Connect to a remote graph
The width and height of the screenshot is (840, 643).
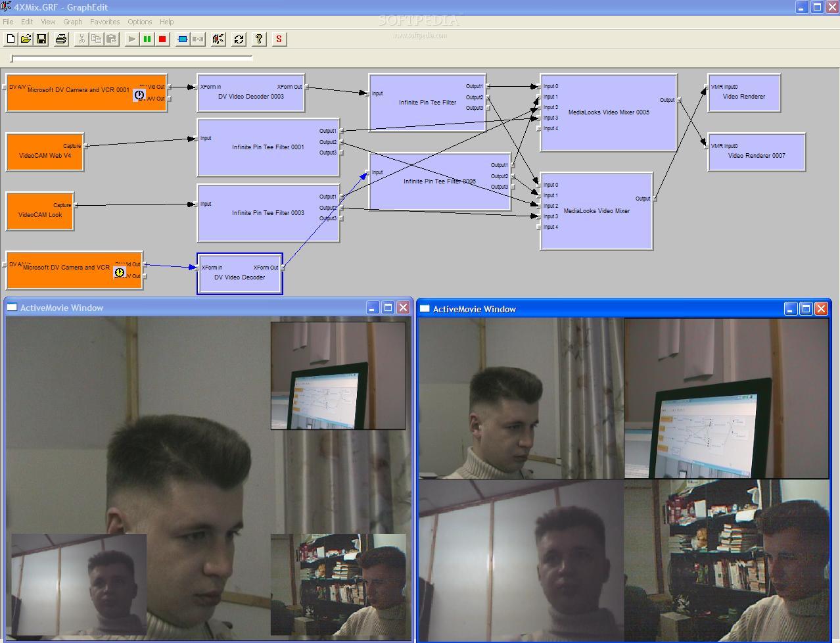(x=218, y=39)
